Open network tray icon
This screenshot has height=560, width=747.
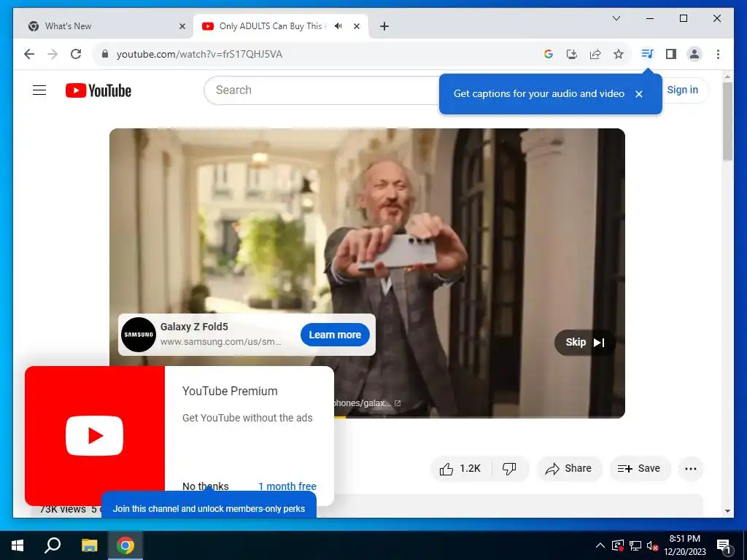pyautogui.click(x=635, y=545)
